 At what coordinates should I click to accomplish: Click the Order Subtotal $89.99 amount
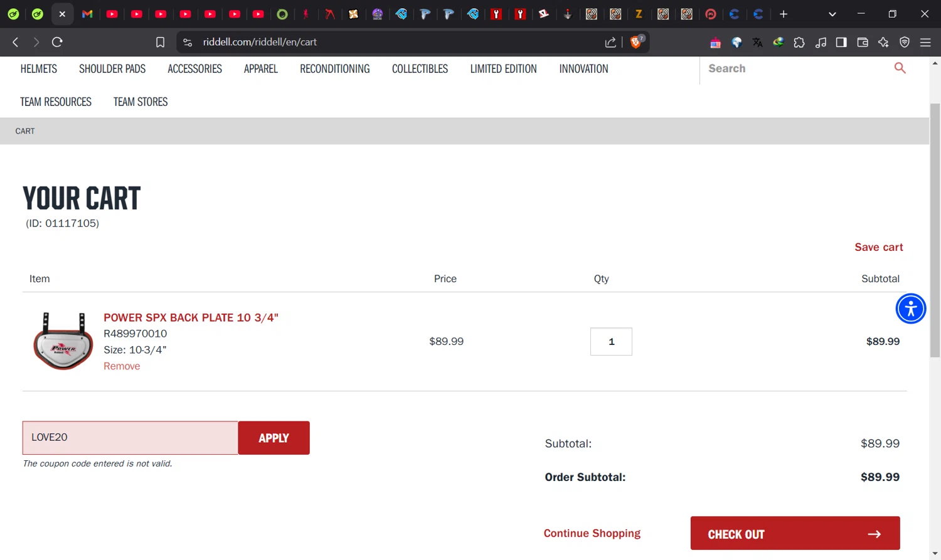click(x=880, y=477)
